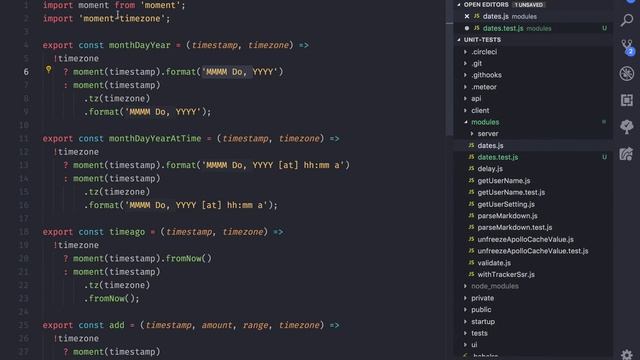Viewport: 640px width, 360px height.
Task: Expand the .circleci folder
Action: pyautogui.click(x=465, y=52)
